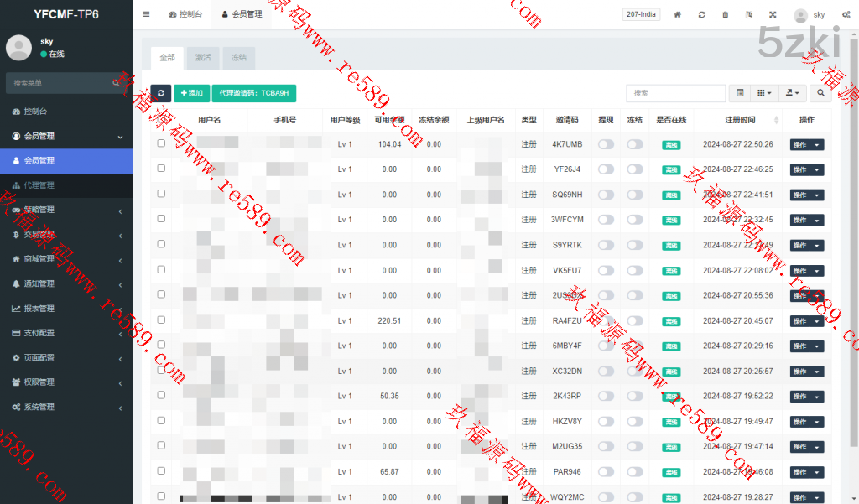Toggle the 冻结 switch for row SQ69NH

pyautogui.click(x=635, y=195)
